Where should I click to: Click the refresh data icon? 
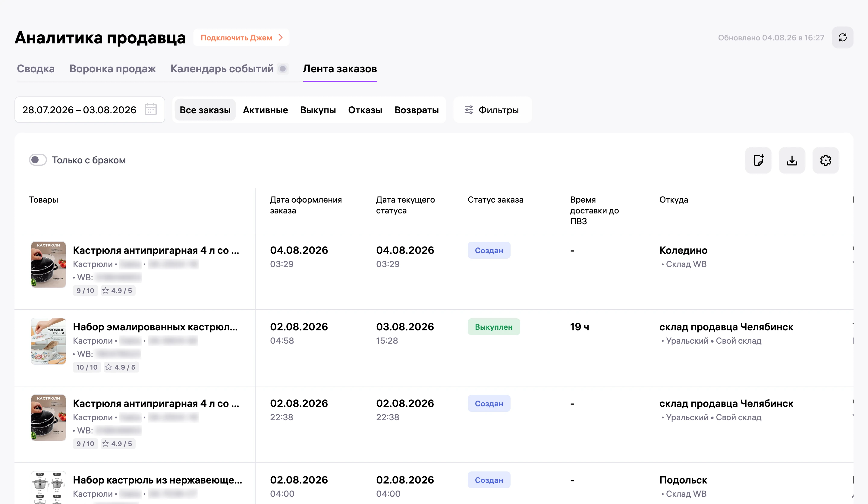click(842, 38)
